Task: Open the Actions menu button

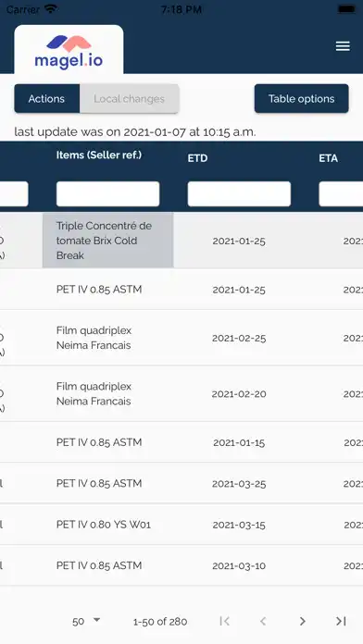Action: point(47,99)
